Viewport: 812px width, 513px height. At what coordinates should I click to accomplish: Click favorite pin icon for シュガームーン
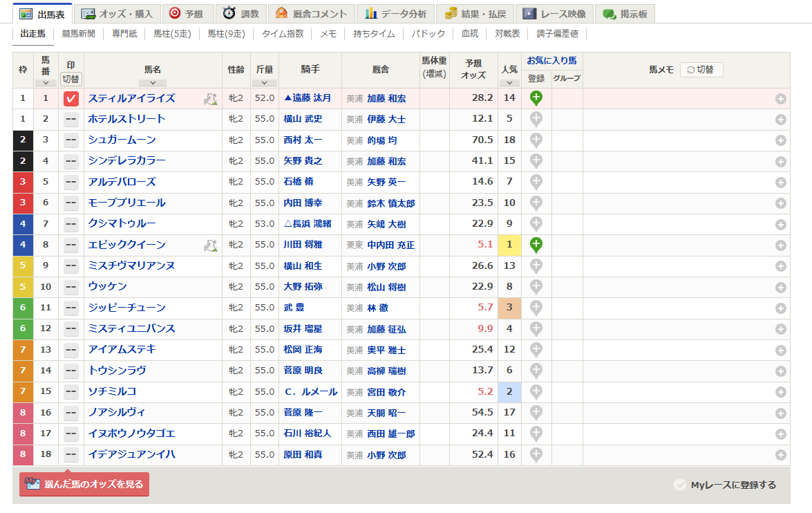pos(536,140)
